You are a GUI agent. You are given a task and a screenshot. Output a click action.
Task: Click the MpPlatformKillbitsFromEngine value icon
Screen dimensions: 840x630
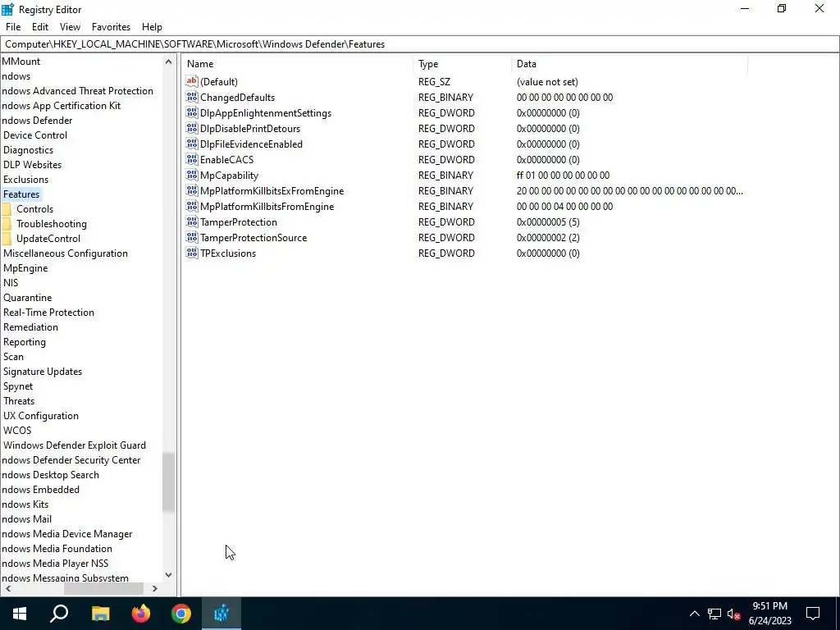192,206
